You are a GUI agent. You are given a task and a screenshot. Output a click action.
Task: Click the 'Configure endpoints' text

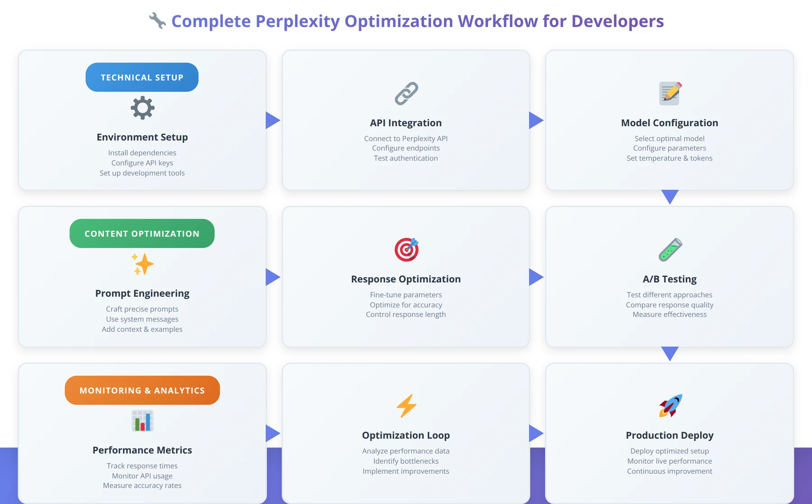pos(406,148)
